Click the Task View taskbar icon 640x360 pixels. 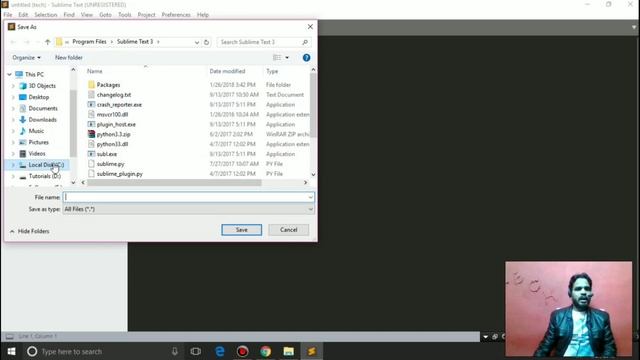pos(196,351)
